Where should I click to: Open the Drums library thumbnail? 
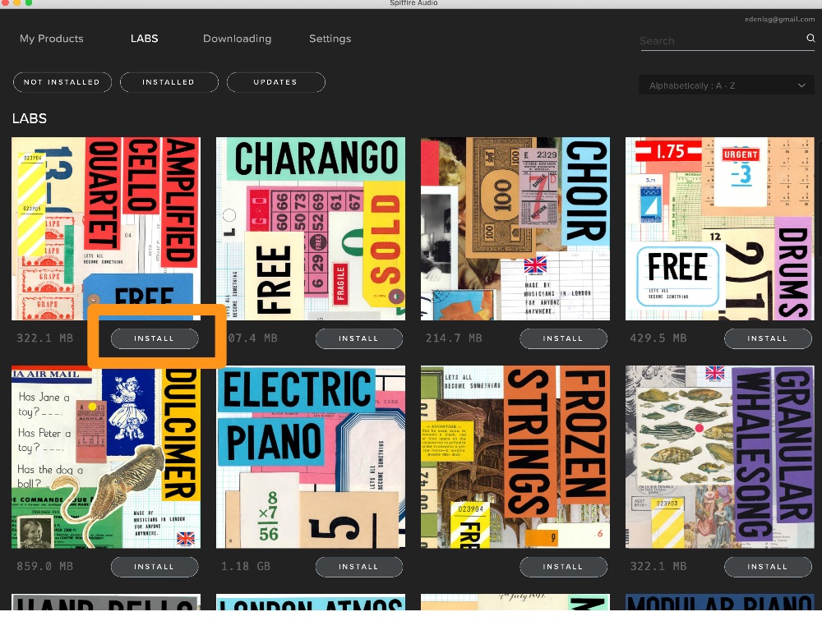[x=719, y=228]
